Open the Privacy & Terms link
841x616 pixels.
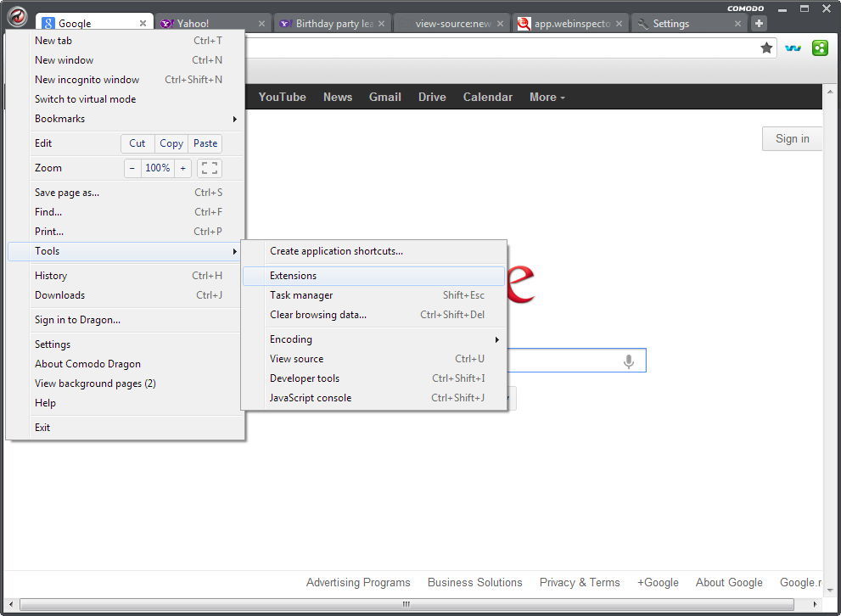click(580, 583)
